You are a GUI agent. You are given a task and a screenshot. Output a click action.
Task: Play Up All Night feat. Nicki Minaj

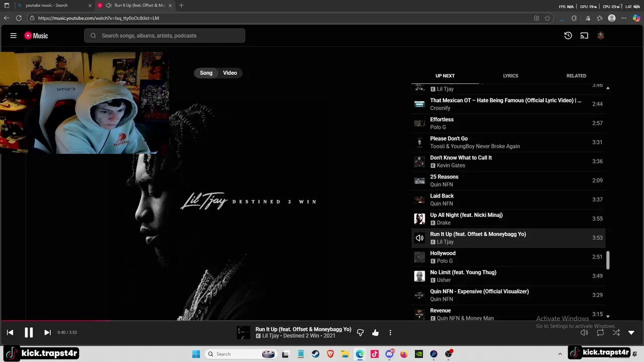508,219
